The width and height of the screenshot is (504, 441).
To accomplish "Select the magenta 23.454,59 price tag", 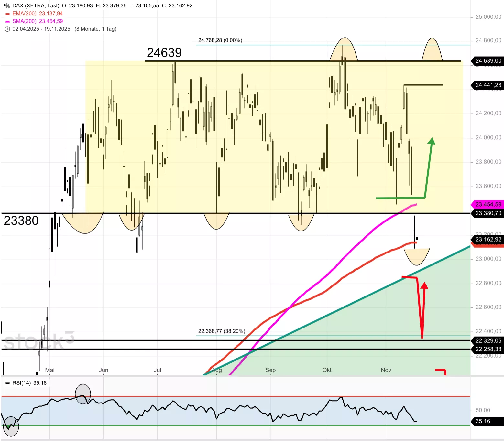I will 488,204.
